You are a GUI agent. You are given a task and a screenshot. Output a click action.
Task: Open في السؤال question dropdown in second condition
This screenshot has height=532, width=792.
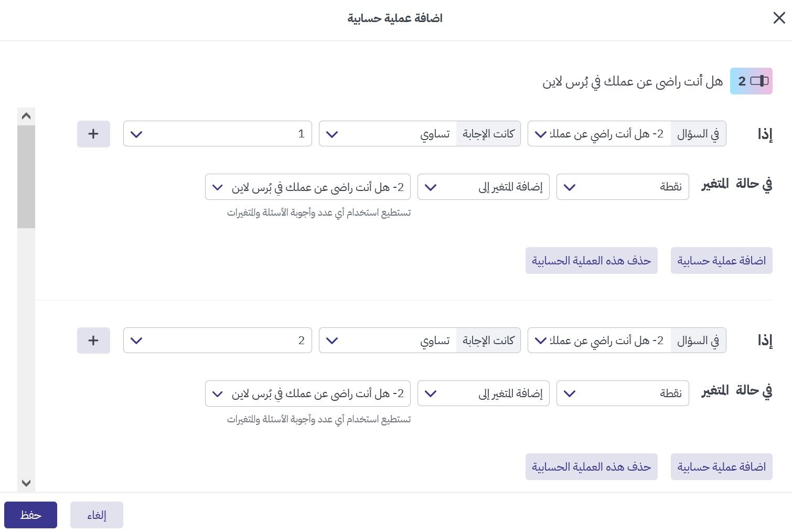[x=600, y=341]
